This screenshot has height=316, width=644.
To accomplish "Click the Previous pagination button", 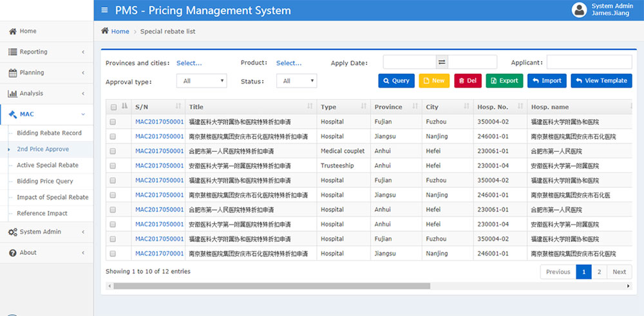I will [x=558, y=272].
